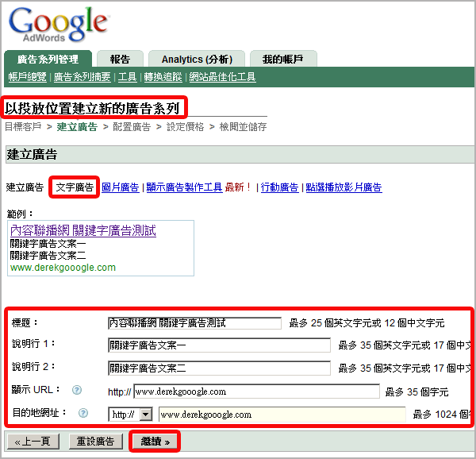The image size is (476, 459).
Task: Open 轉換追蹤 submenu link
Action: [x=163, y=77]
